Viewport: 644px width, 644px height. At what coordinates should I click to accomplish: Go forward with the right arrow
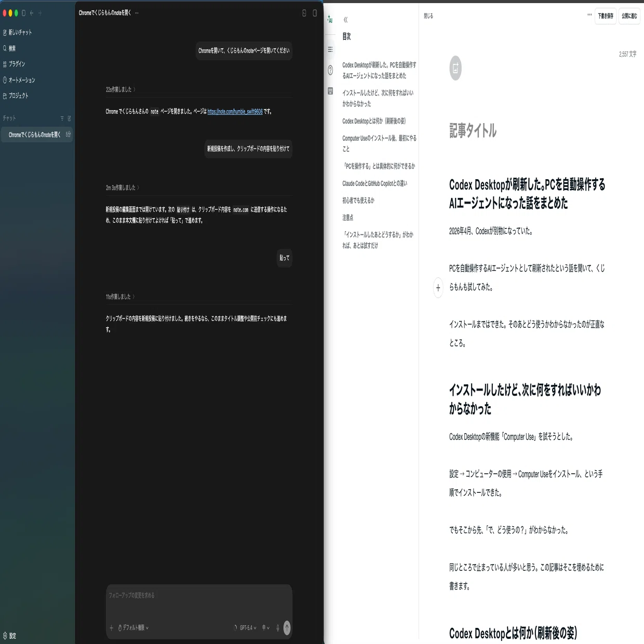coord(40,13)
